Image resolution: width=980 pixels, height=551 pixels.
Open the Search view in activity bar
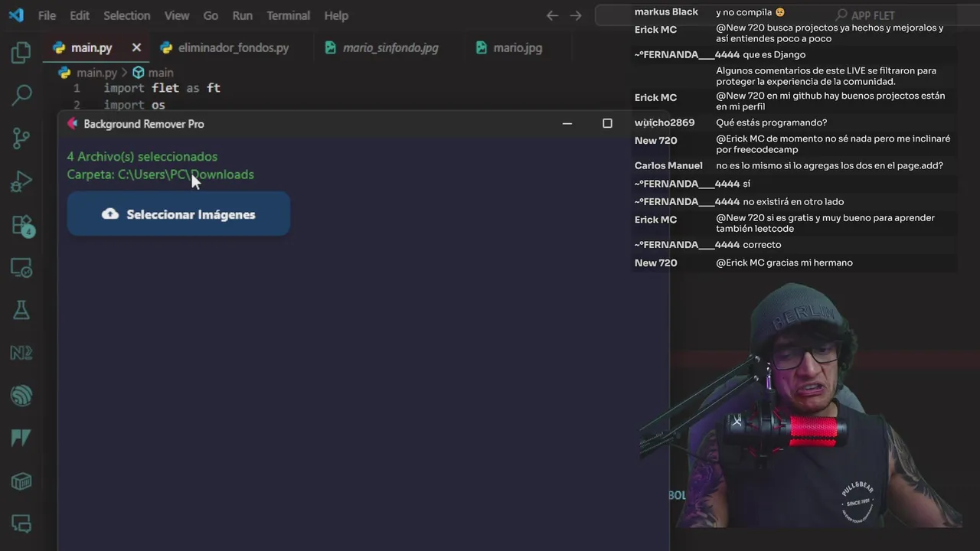(21, 95)
